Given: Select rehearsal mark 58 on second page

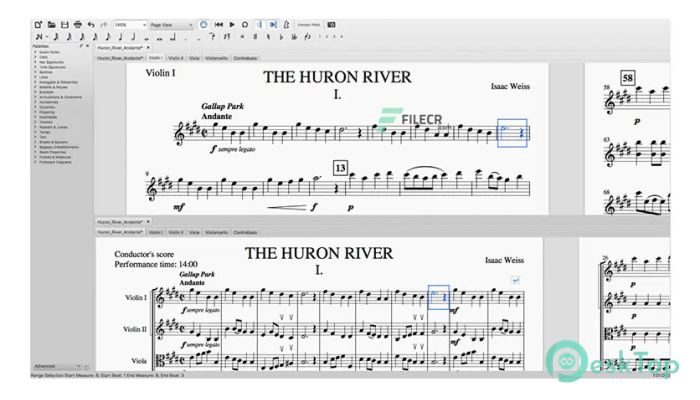Looking at the screenshot, I should point(628,78).
